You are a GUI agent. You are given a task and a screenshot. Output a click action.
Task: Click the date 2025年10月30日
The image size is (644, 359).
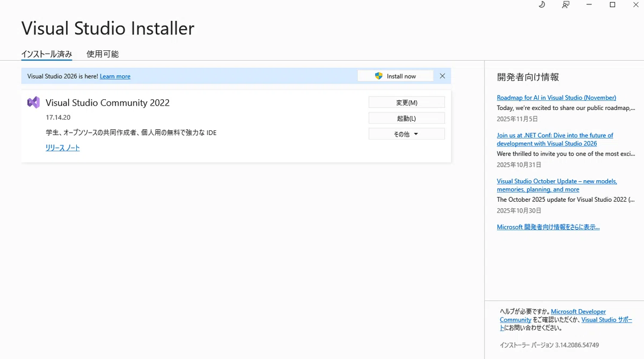click(x=519, y=211)
